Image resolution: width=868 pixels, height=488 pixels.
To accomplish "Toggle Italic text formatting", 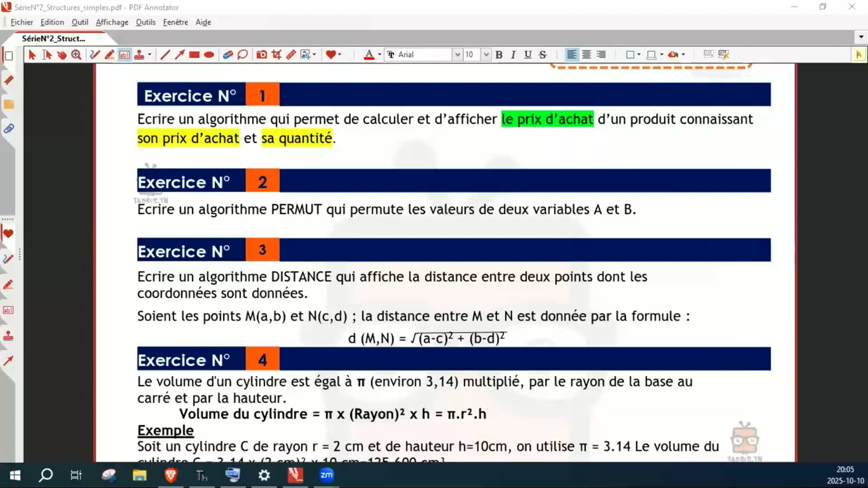I will 513,55.
